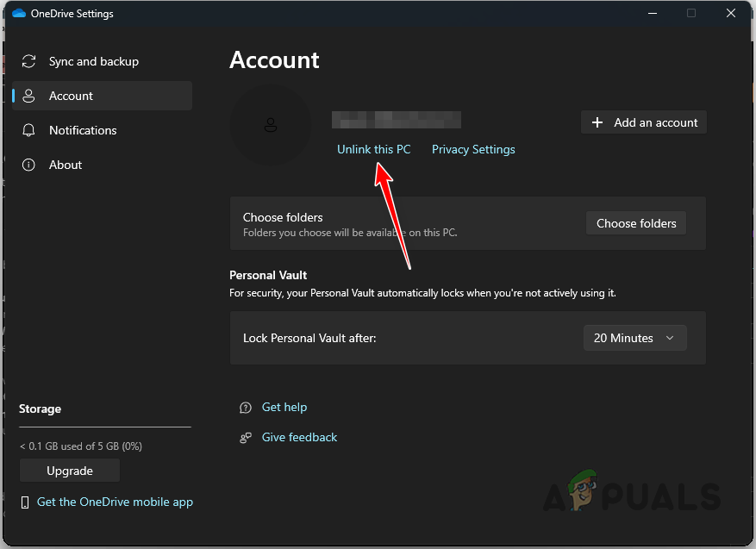756x549 pixels.
Task: Open Notifications via the bell icon
Action: pyautogui.click(x=30, y=130)
